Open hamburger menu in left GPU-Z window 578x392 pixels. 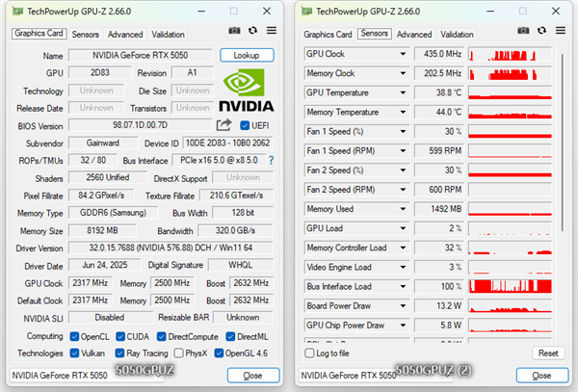tap(272, 31)
